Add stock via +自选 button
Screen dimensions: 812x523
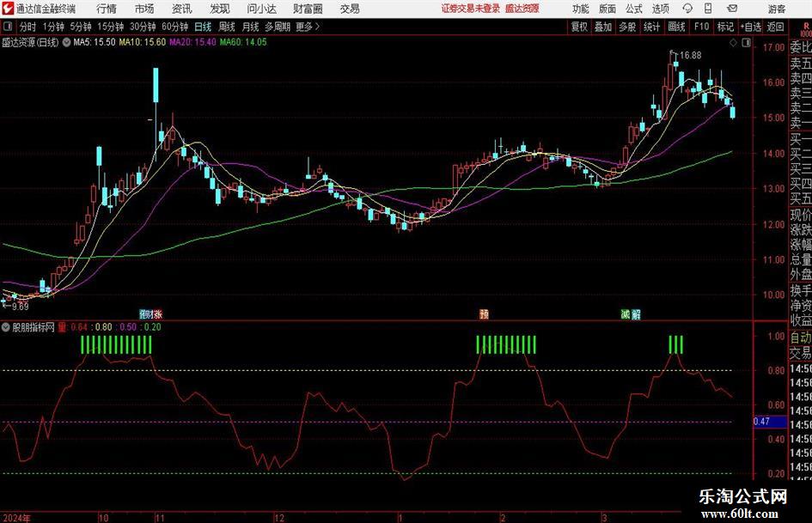[750, 27]
